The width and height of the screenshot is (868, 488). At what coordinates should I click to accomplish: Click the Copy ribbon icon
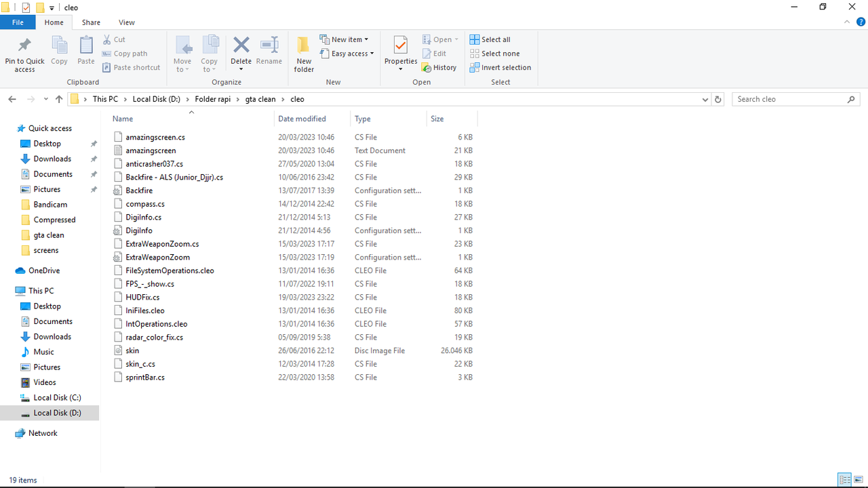pos(59,51)
